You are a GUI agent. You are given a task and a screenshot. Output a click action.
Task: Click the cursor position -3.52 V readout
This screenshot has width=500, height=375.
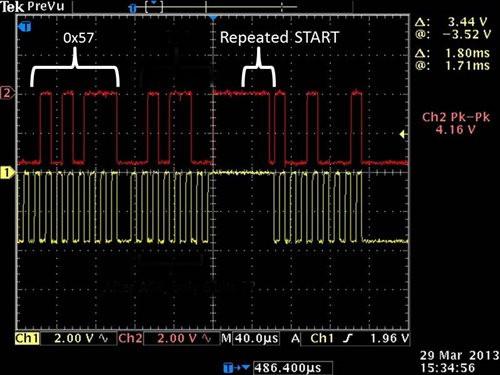[x=467, y=34]
